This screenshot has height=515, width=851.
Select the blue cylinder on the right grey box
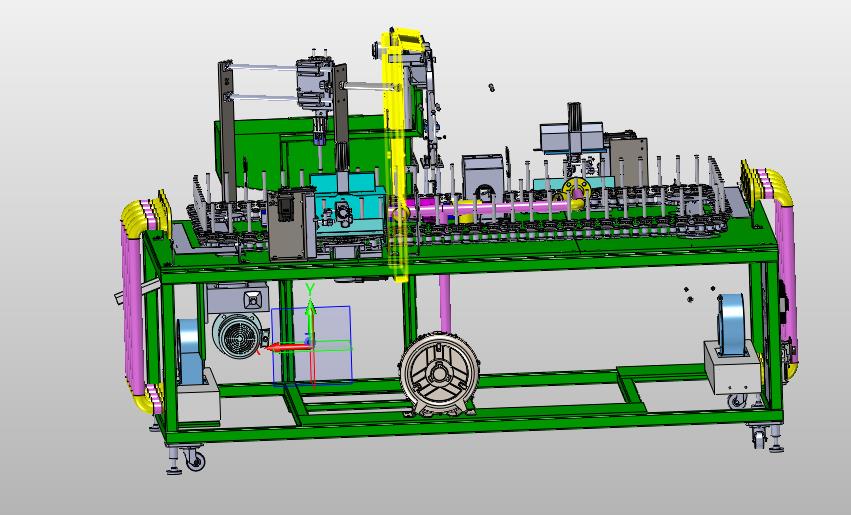point(731,325)
